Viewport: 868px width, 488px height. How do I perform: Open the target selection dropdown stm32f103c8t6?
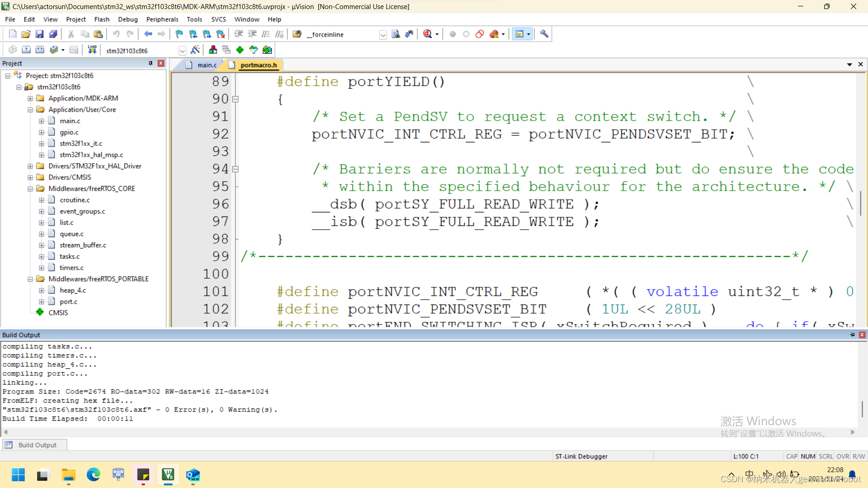coord(183,50)
